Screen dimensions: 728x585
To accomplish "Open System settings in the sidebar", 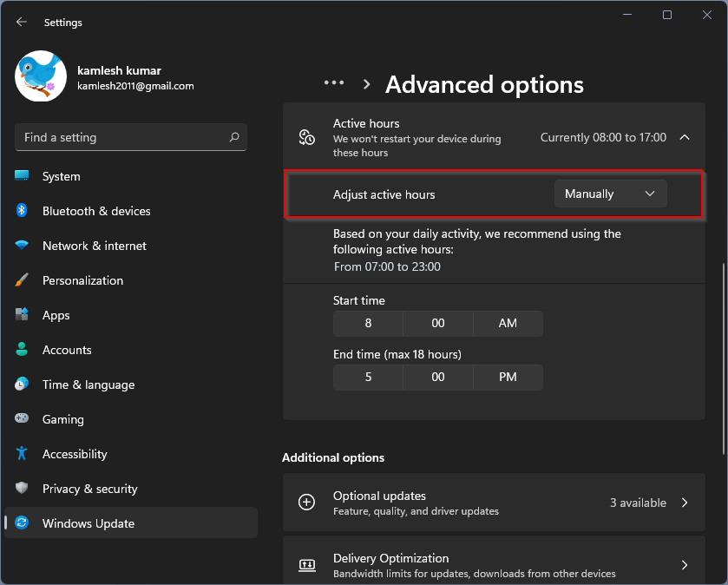I will pos(61,176).
